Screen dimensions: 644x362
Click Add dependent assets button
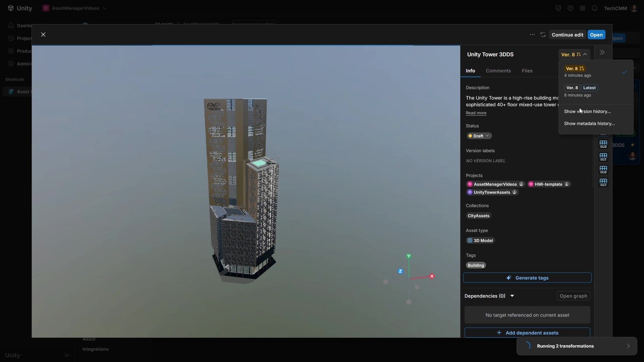[x=527, y=333]
